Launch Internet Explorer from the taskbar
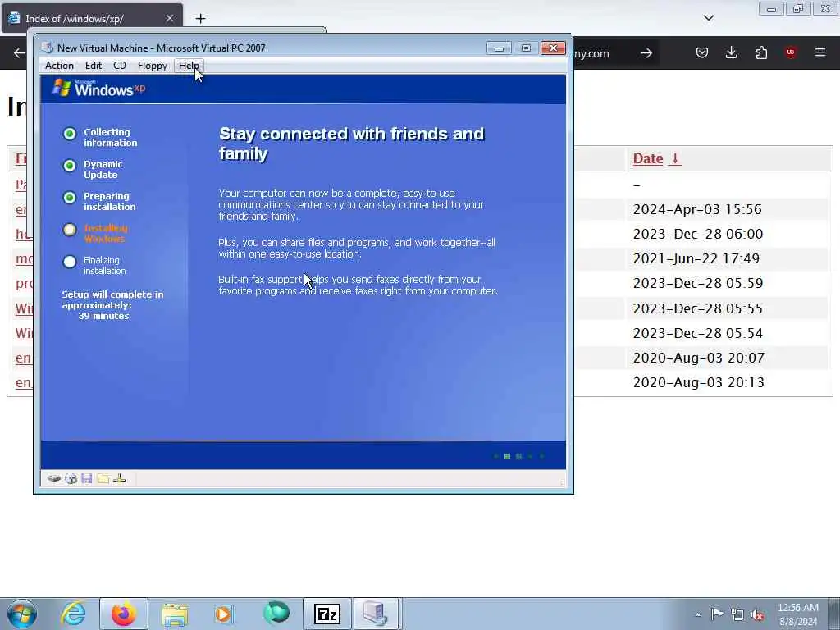840x630 pixels. [x=73, y=614]
